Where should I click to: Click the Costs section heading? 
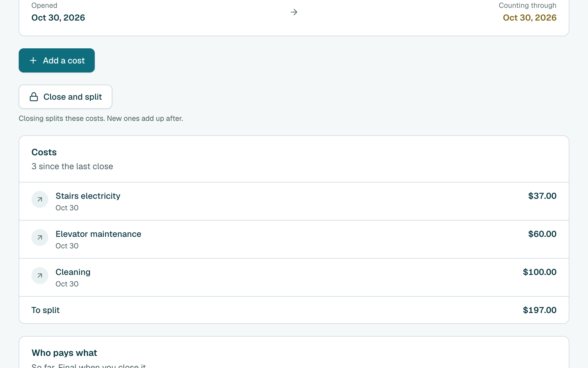(44, 152)
